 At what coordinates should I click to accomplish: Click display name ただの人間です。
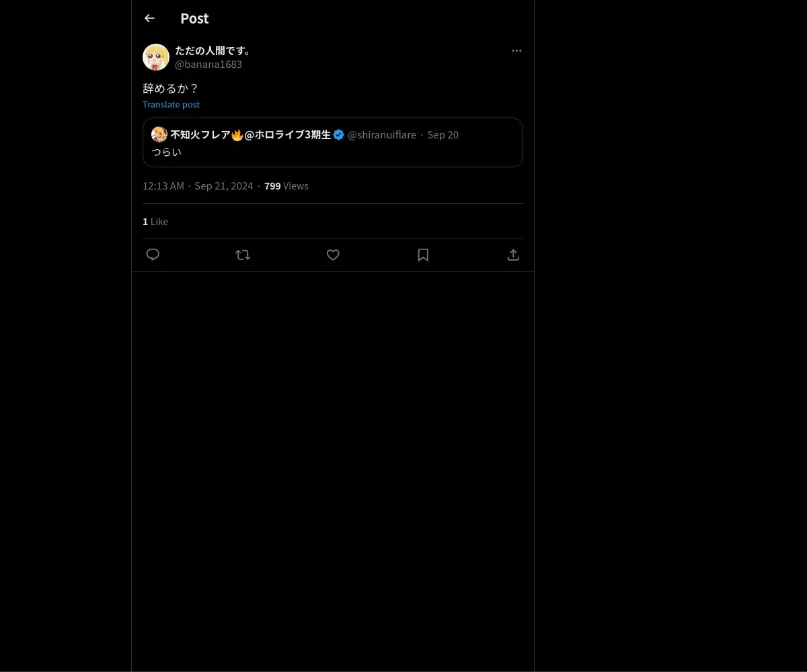click(213, 50)
